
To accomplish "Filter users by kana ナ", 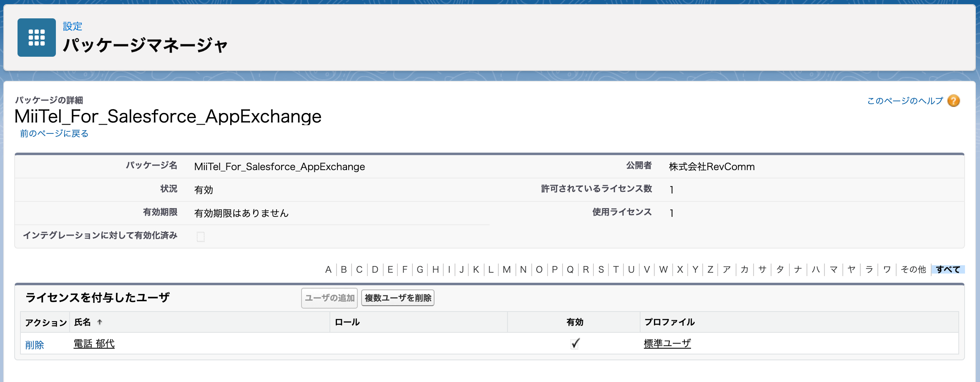I will point(798,269).
